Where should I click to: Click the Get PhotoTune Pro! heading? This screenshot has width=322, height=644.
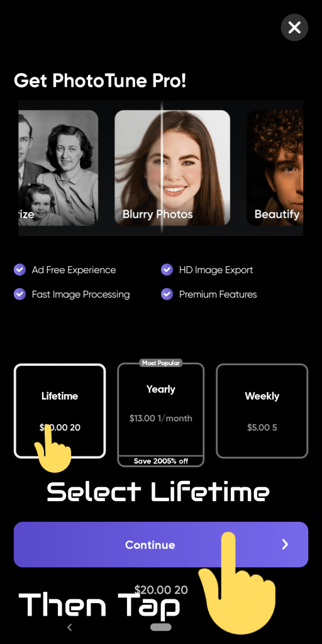[x=100, y=81]
